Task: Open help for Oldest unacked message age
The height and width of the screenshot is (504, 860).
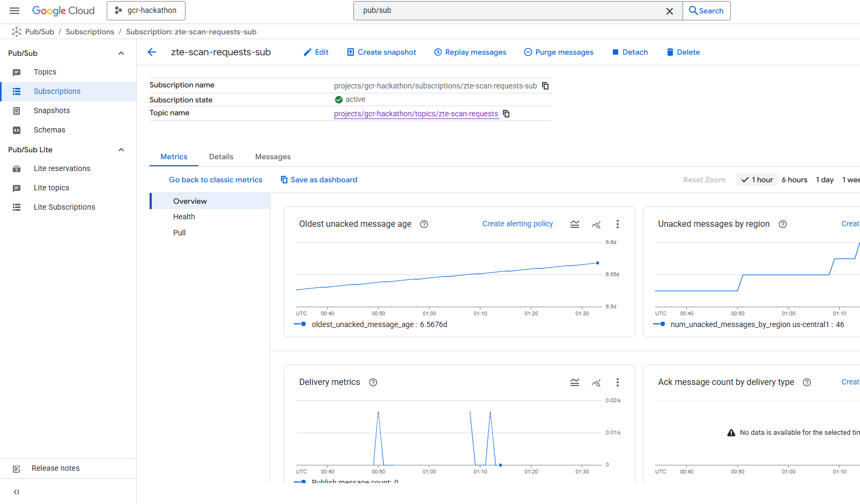Action: (x=424, y=224)
